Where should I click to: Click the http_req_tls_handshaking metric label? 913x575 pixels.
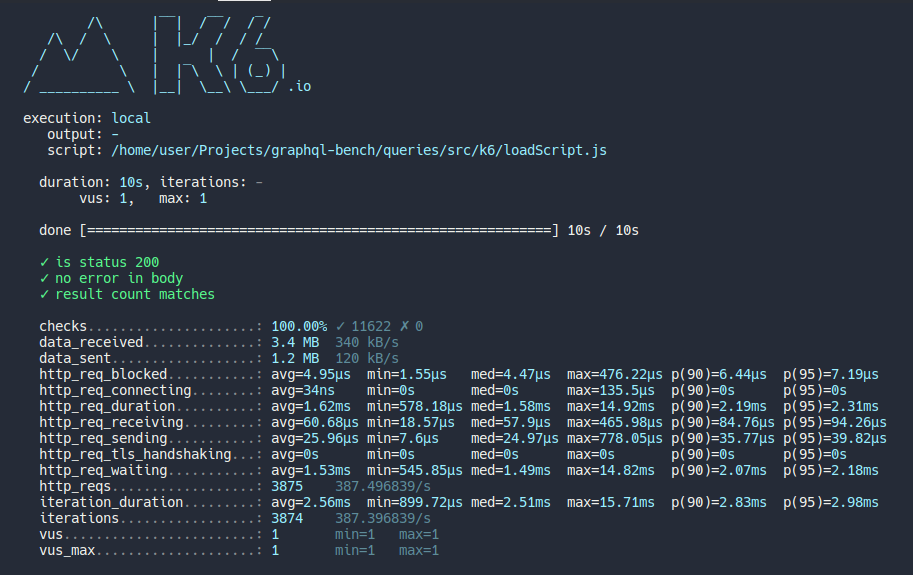135,455
